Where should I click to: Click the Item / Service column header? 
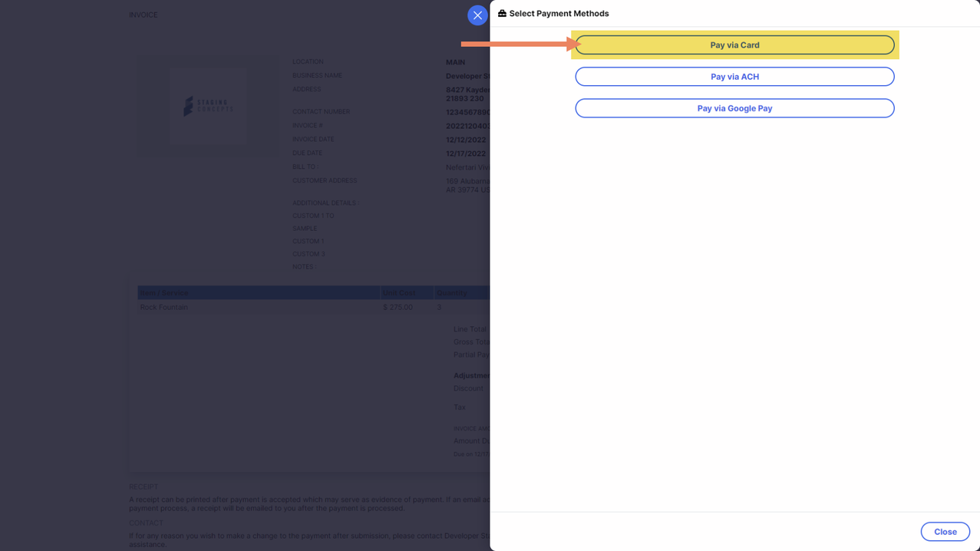164,293
